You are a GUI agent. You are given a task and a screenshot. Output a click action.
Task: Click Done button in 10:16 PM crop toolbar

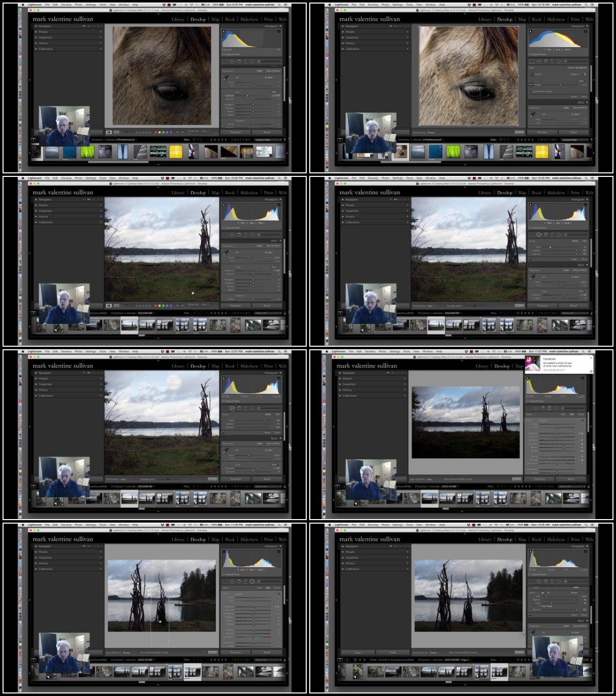(519, 132)
